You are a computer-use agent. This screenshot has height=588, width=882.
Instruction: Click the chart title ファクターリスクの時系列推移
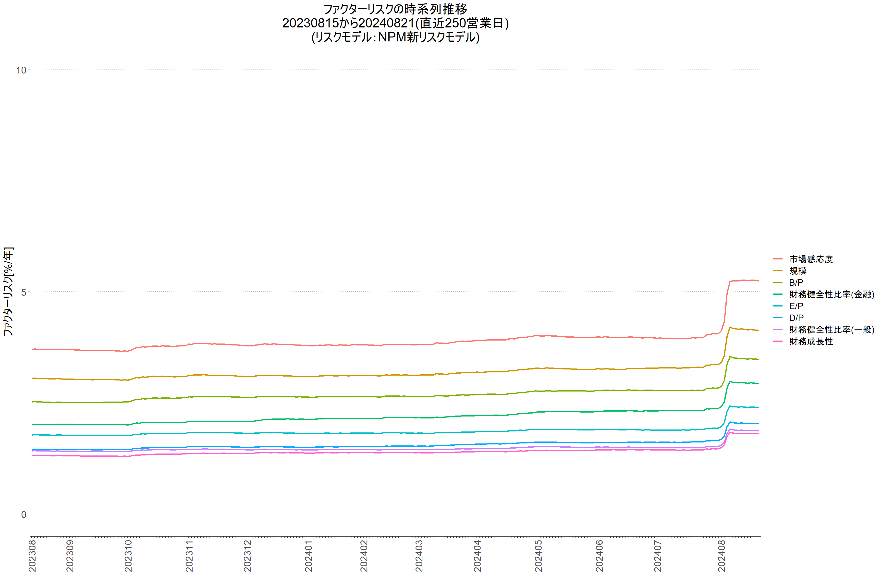(395, 9)
